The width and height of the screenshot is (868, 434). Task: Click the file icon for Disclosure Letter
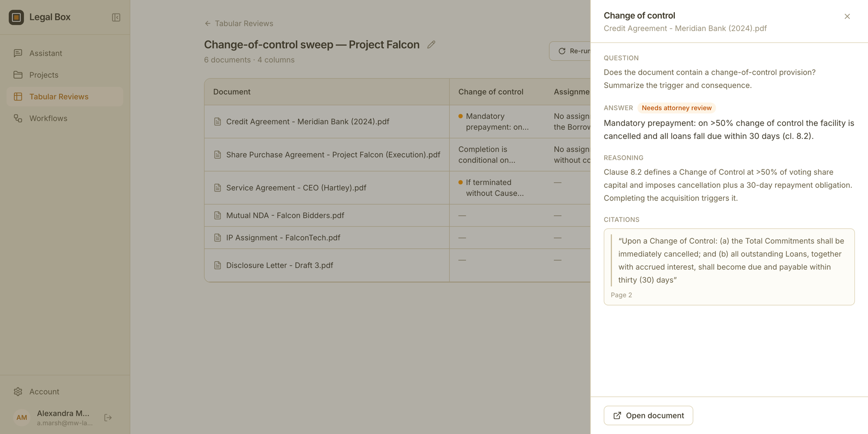coord(217,265)
